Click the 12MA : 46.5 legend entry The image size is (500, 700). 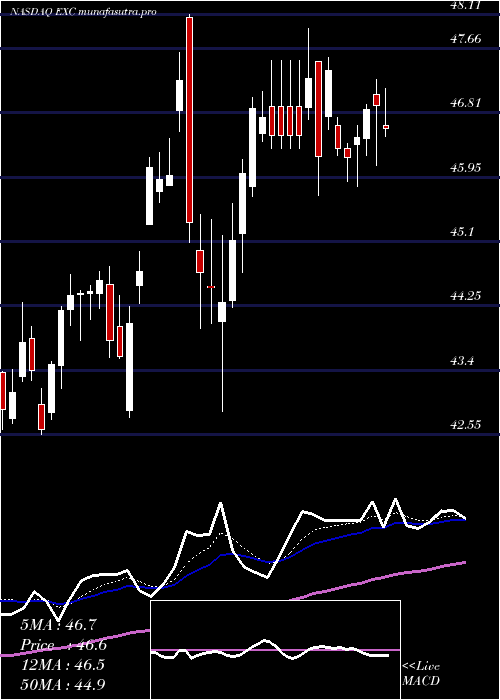62,665
